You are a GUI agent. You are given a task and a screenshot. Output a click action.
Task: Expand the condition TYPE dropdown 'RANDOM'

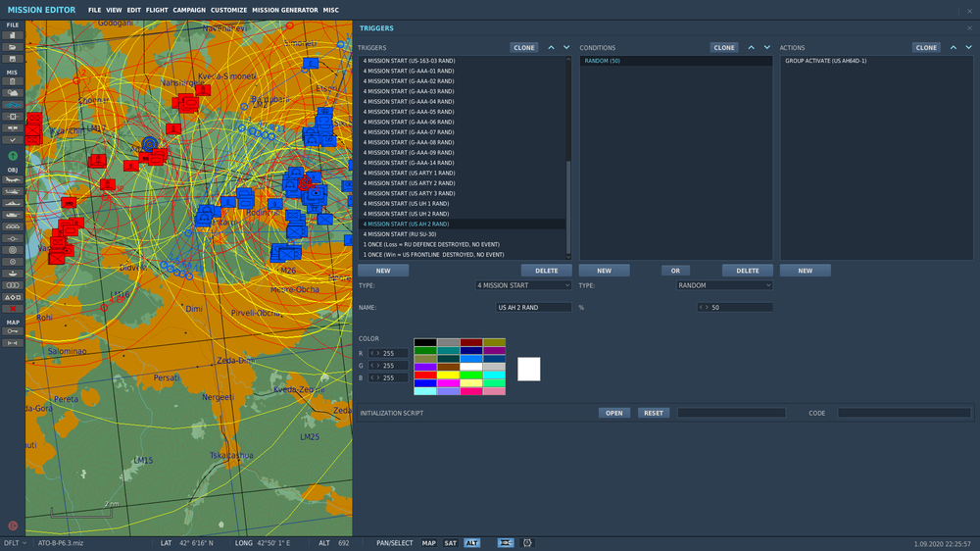tap(723, 285)
